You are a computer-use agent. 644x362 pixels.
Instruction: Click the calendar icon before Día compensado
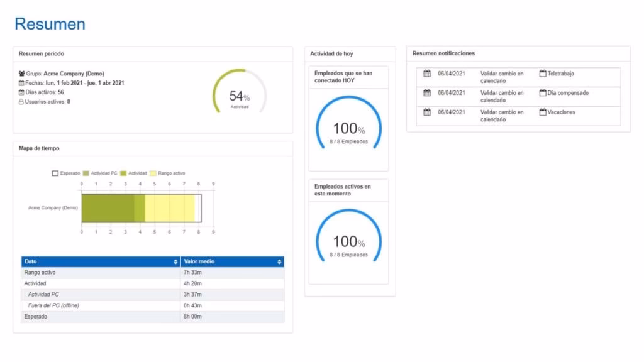click(x=543, y=93)
